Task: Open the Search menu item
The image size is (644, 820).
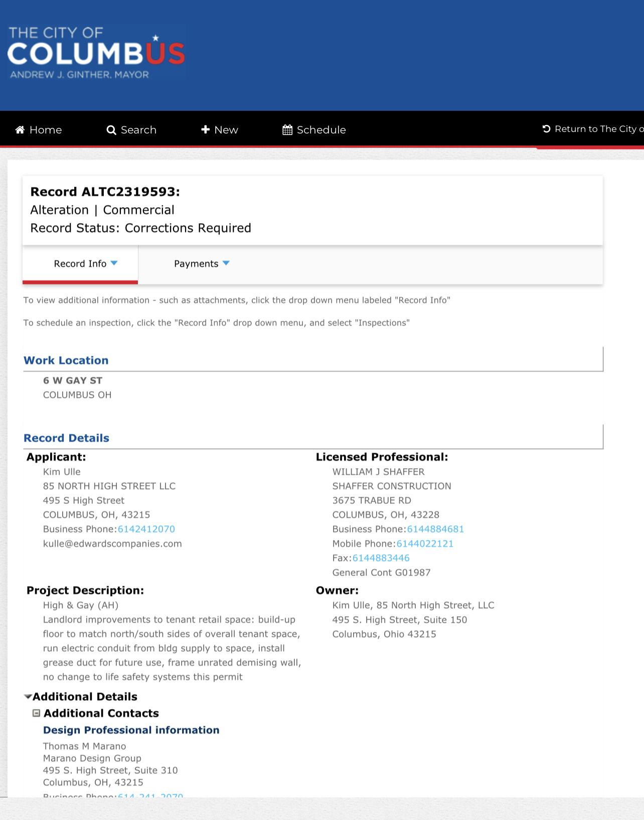Action: 131,130
